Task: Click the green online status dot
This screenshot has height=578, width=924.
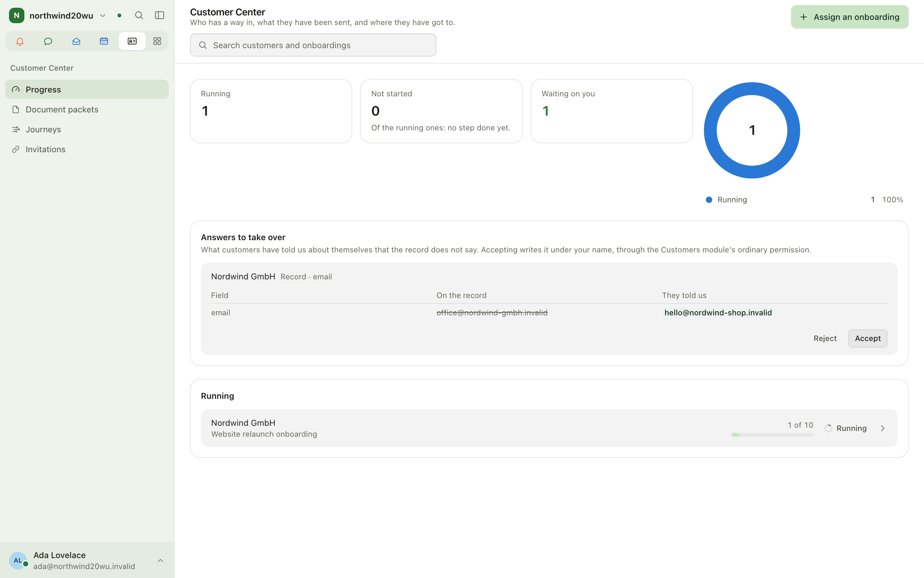Action: [x=119, y=15]
